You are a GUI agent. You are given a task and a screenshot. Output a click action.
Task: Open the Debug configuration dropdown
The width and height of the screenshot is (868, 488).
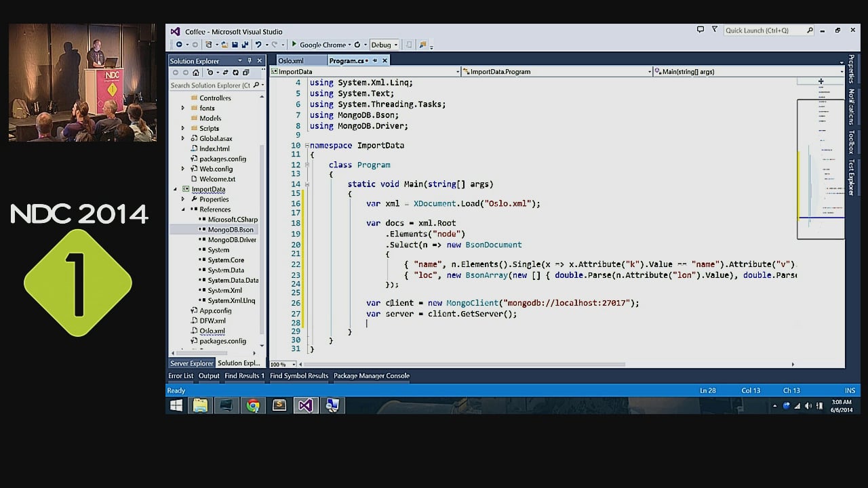point(396,45)
